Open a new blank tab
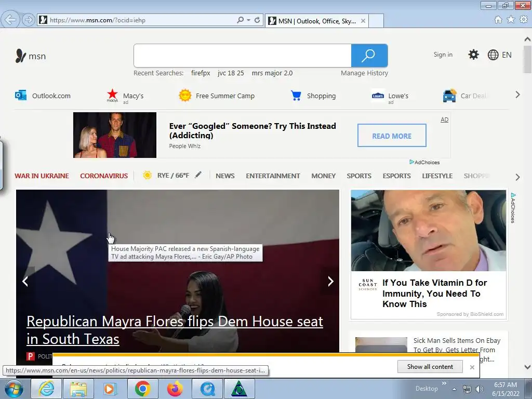 pos(376,21)
